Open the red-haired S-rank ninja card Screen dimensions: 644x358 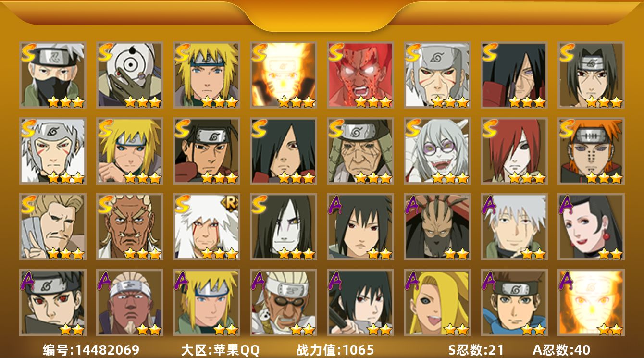[514, 151]
